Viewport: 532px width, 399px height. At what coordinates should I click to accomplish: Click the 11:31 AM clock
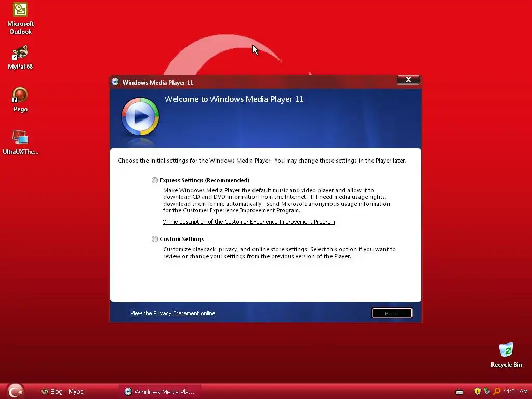tap(516, 392)
